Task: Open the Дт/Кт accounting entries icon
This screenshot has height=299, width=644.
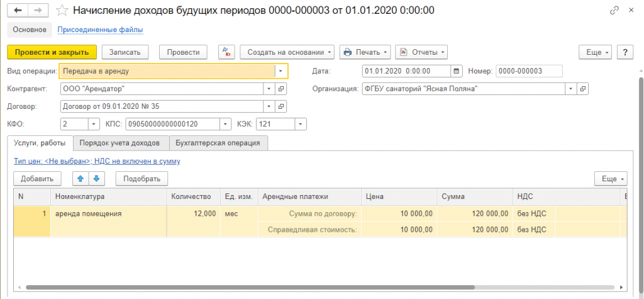Action: (x=226, y=52)
